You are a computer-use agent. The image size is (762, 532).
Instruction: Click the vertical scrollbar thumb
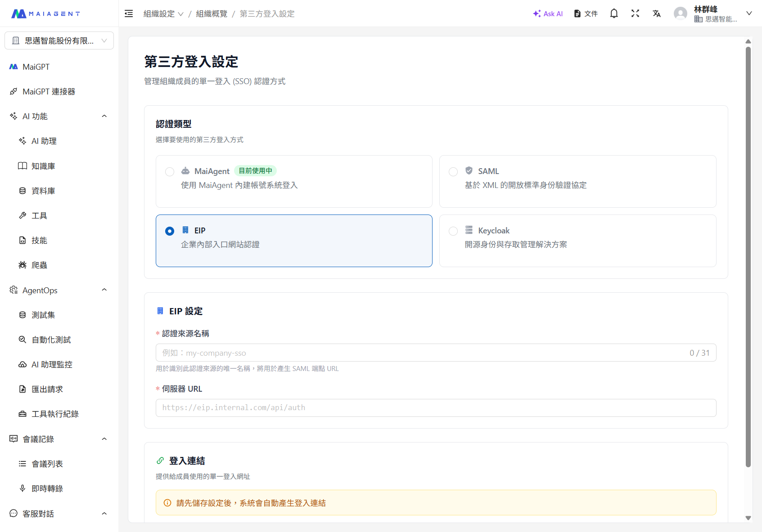(748, 256)
